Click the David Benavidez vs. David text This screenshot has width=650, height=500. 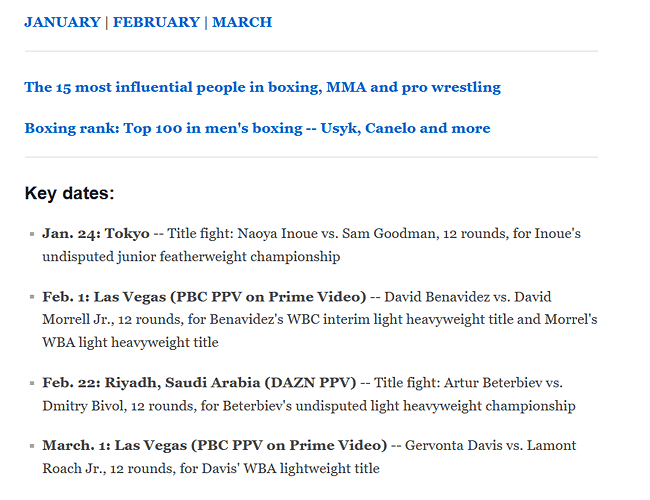pyautogui.click(x=468, y=297)
